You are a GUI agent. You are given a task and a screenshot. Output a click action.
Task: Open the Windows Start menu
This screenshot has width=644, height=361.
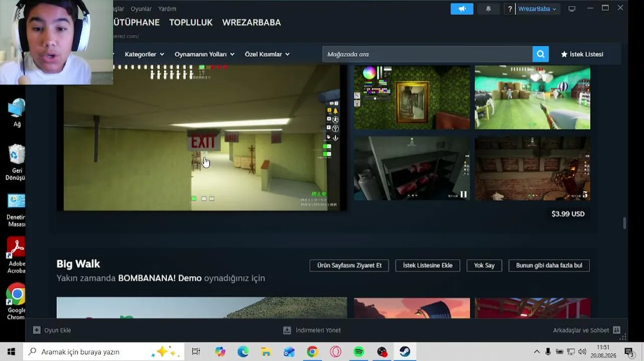[11, 352]
